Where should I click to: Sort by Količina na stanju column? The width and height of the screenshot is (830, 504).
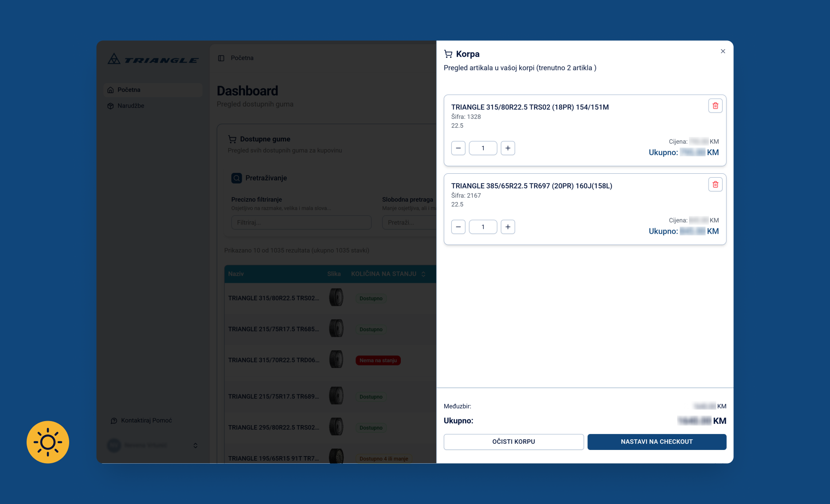[x=388, y=274]
